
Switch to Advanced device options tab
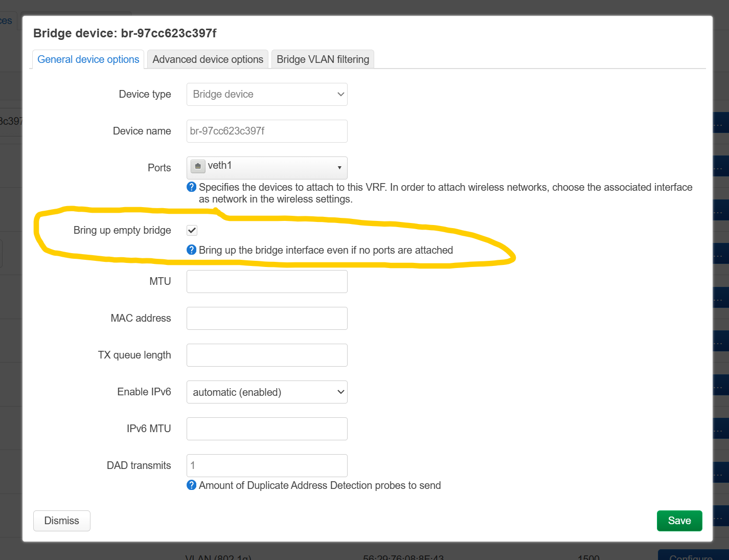tap(208, 60)
